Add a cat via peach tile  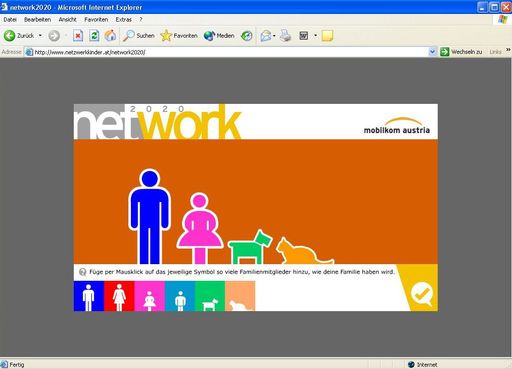(240, 296)
